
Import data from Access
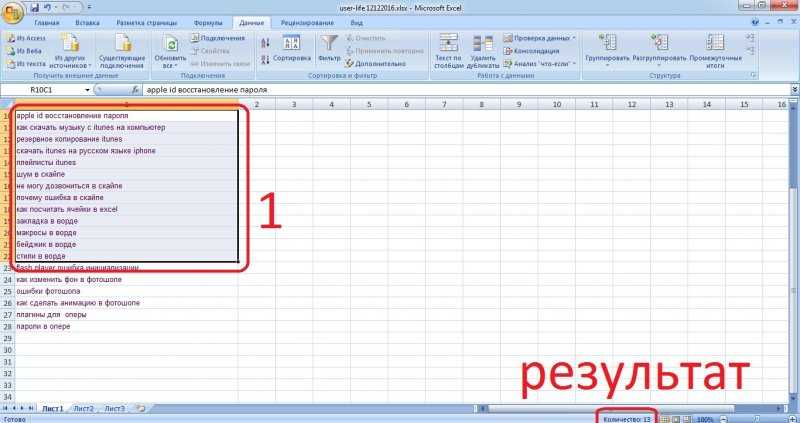click(26, 38)
